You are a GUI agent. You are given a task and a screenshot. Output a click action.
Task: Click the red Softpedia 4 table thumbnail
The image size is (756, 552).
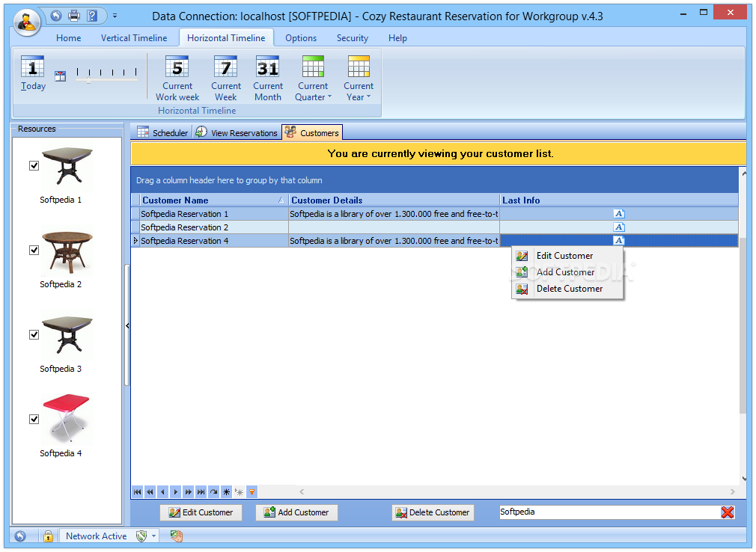pyautogui.click(x=66, y=418)
